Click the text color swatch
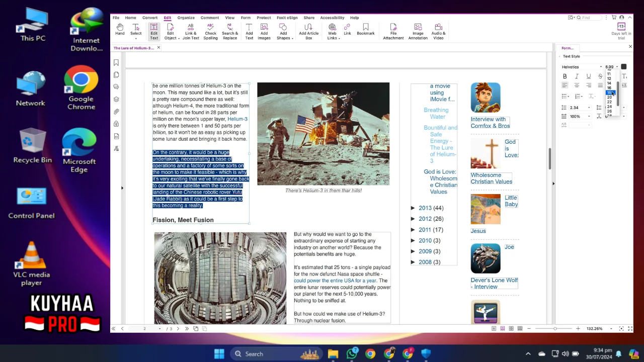This screenshot has height=362, width=644. pyautogui.click(x=624, y=67)
